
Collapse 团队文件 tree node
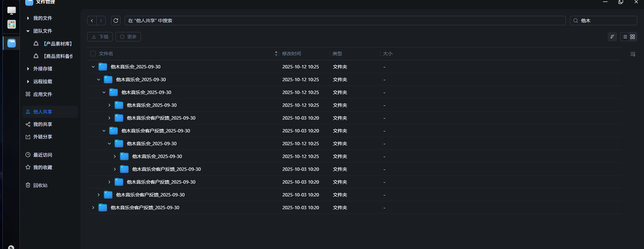point(28,31)
